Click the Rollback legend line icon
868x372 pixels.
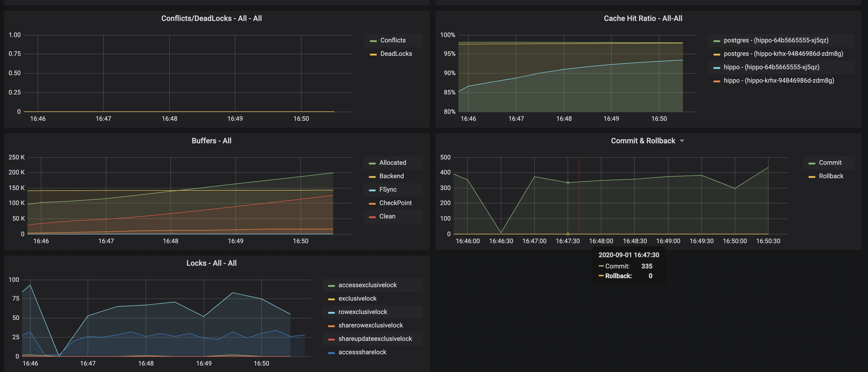point(812,176)
